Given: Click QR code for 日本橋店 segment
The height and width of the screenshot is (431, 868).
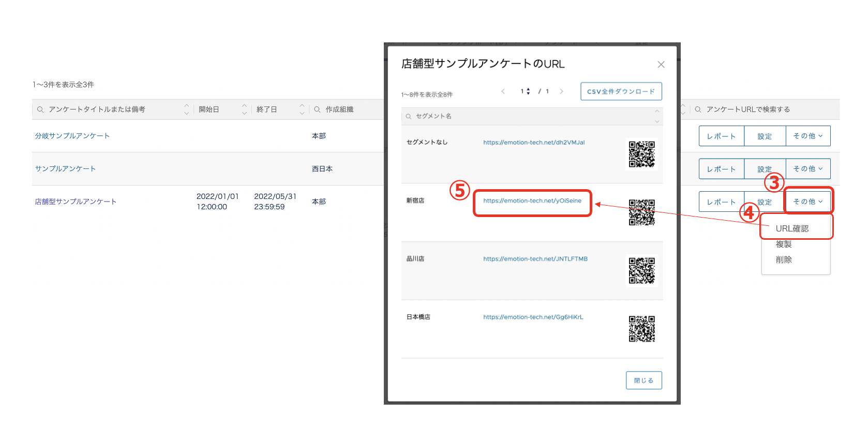Looking at the screenshot, I should point(641,329).
